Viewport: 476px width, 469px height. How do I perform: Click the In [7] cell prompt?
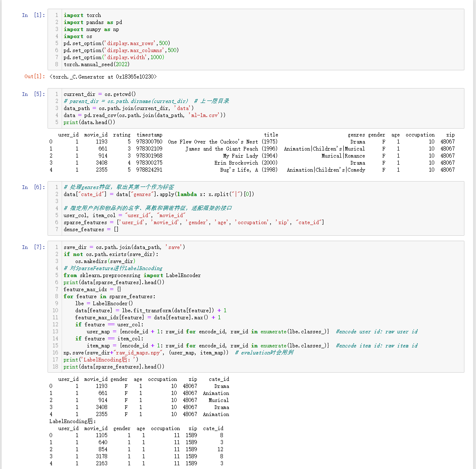point(33,247)
